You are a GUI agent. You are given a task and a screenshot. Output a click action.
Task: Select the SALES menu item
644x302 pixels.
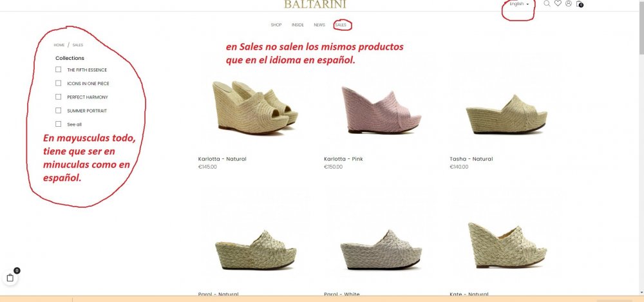point(341,24)
